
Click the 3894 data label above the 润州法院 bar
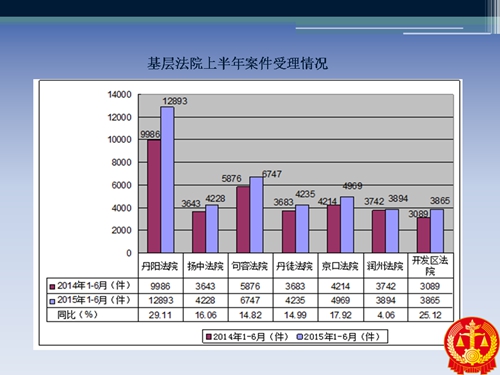point(398,199)
